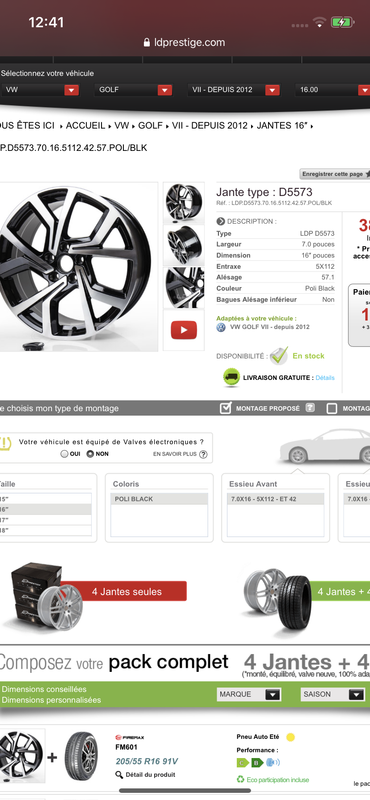Click Enregistrer cette page button
Viewport: 370px width, 800px height.
pos(335,174)
